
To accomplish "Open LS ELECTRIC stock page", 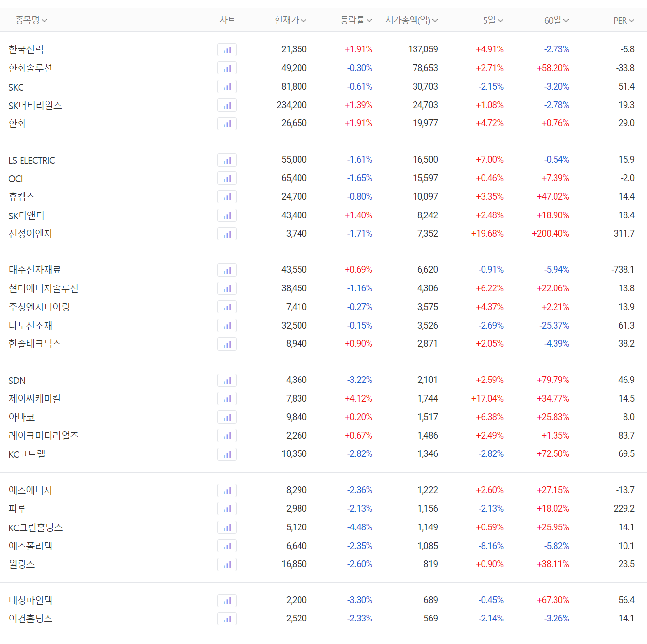I will pyautogui.click(x=32, y=160).
